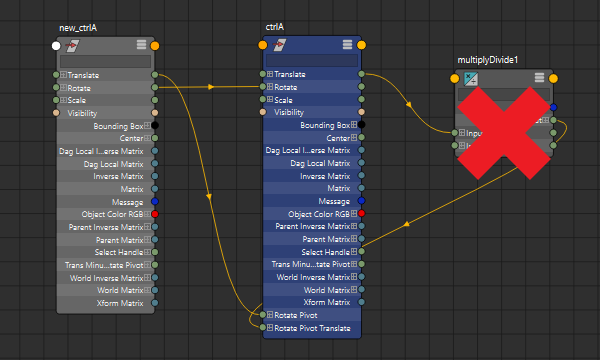Click Parent Inverse Matrix label on ctrlA

point(313,226)
